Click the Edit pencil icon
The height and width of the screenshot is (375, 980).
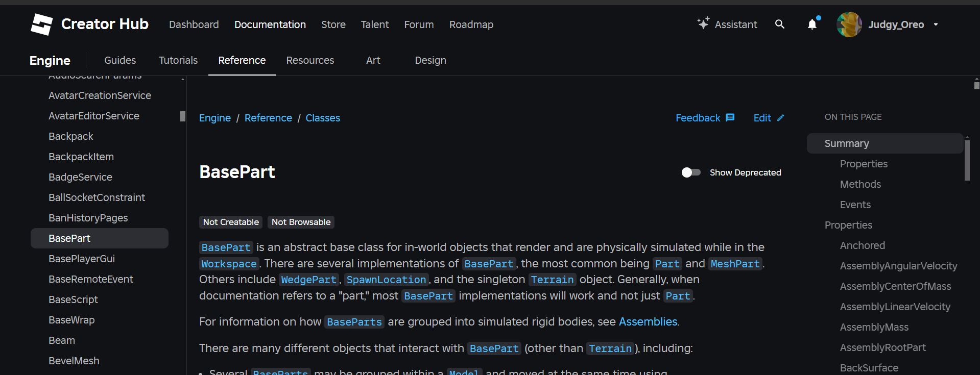coord(780,118)
